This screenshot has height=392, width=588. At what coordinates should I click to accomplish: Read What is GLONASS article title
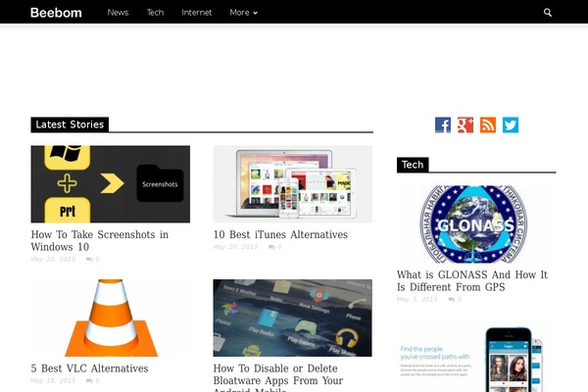[x=472, y=280]
